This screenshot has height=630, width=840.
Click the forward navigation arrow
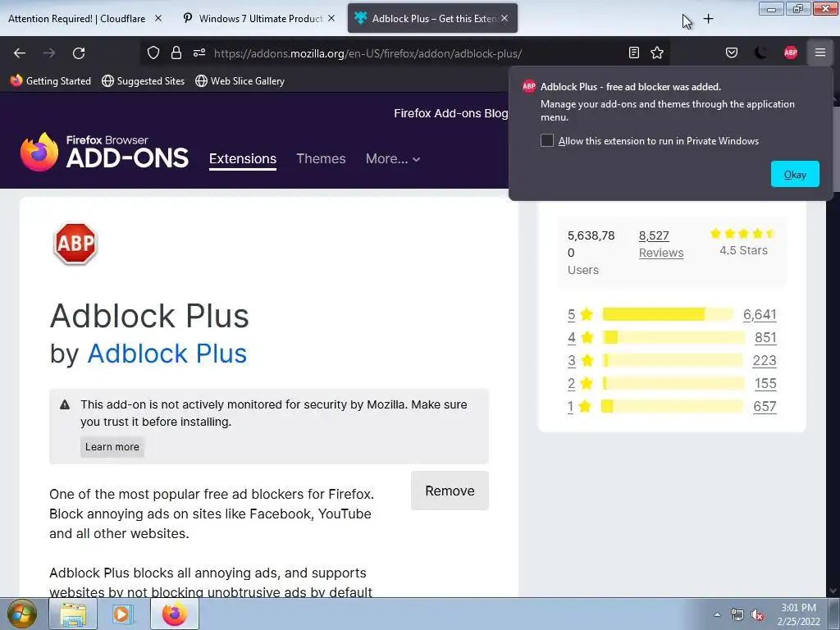click(49, 53)
